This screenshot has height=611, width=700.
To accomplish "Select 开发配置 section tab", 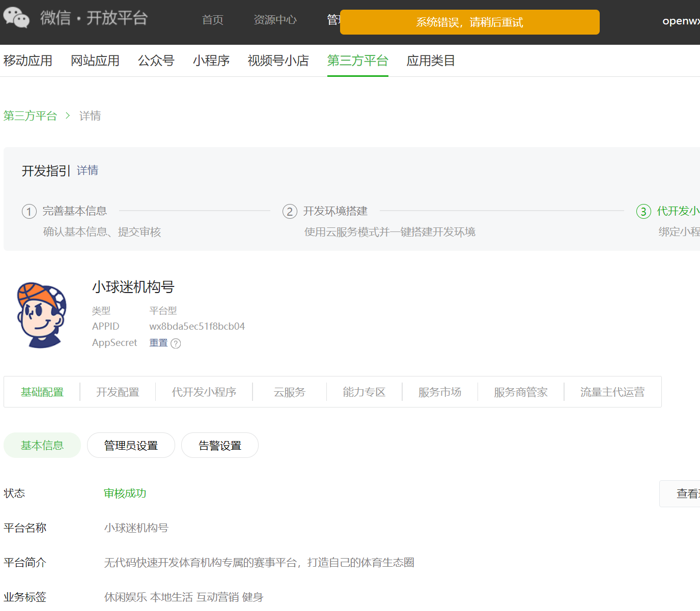I will [x=118, y=392].
